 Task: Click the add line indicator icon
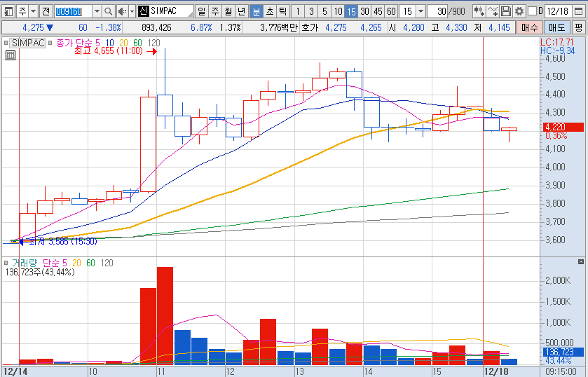coord(493,11)
